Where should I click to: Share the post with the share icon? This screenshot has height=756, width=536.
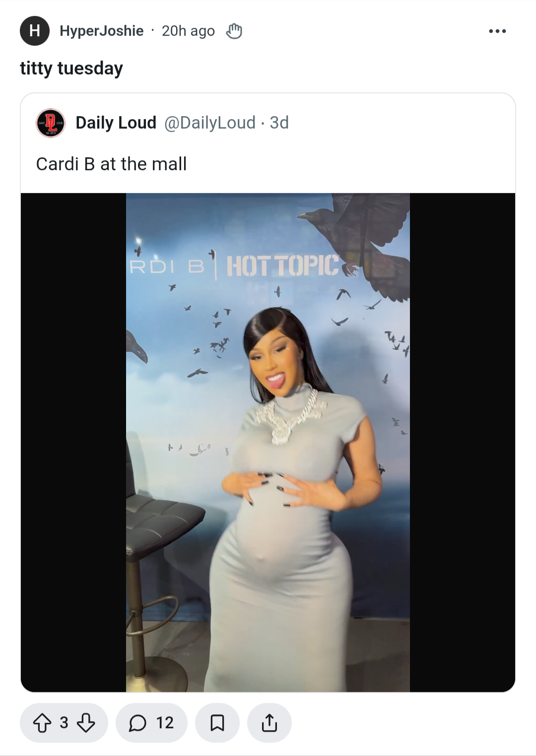click(x=269, y=723)
